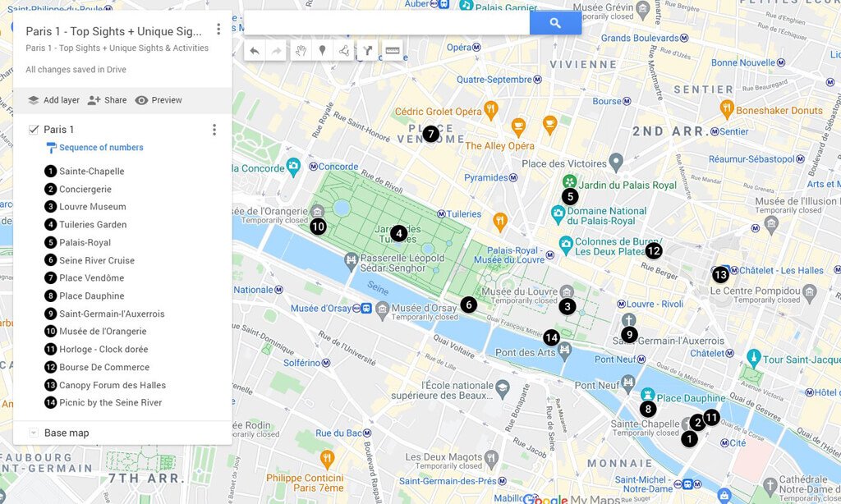Open the Sequence of numbers style link
The image size is (841, 504).
pyautogui.click(x=101, y=148)
